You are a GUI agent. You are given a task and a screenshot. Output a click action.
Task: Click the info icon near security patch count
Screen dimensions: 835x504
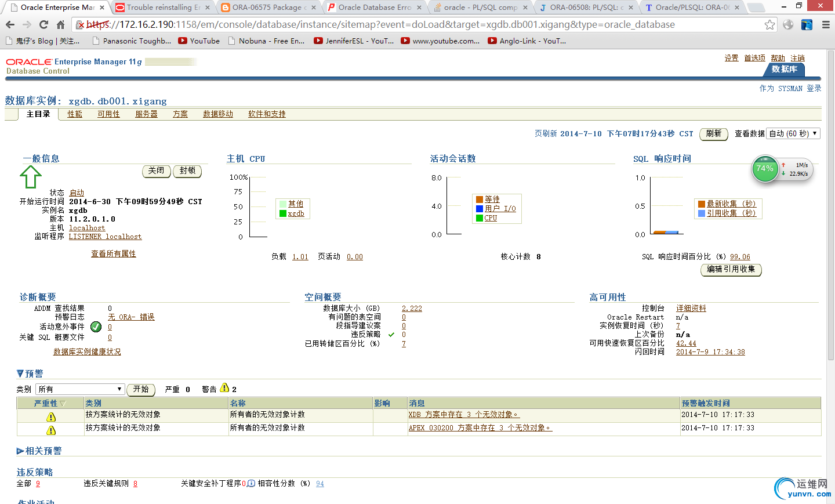coord(251,483)
